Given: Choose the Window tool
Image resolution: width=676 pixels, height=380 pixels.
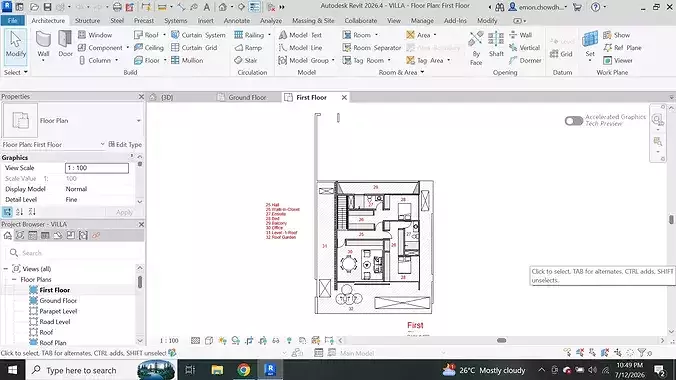Looking at the screenshot, I should coord(95,35).
